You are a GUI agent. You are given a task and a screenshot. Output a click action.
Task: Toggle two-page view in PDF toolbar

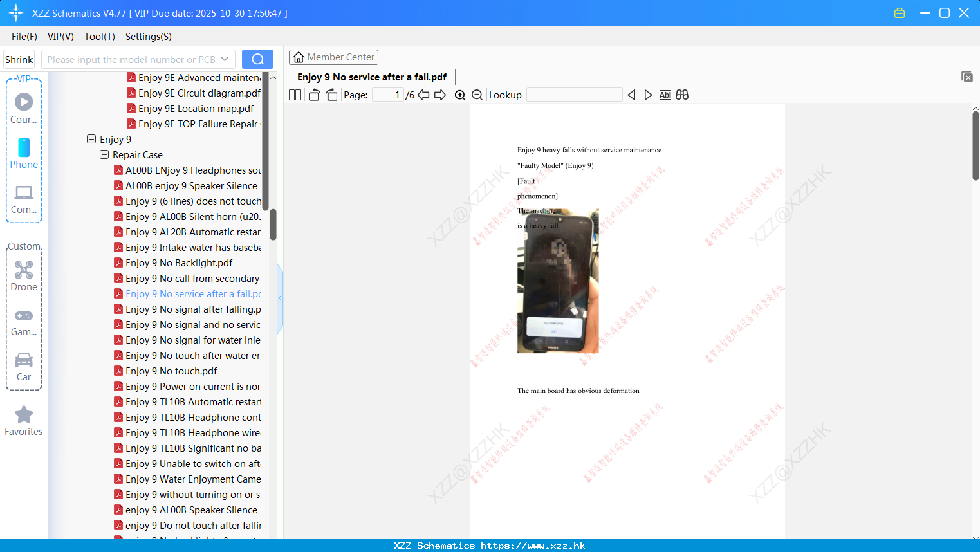(x=295, y=95)
